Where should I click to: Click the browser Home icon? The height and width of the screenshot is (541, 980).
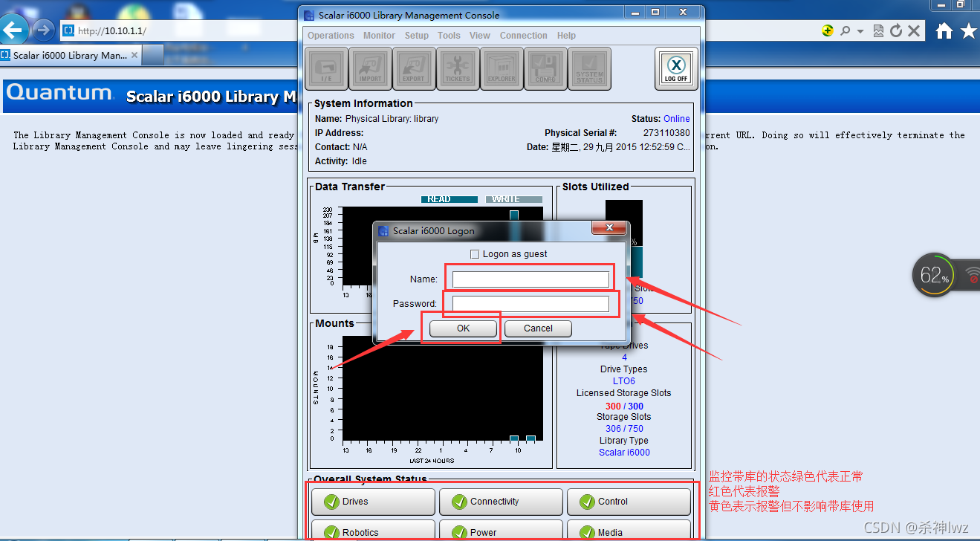[944, 30]
